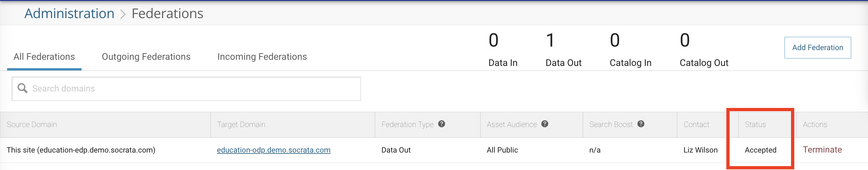Screen dimensions: 868x170
Task: Open the Administration breadcrumb link
Action: click(x=70, y=14)
